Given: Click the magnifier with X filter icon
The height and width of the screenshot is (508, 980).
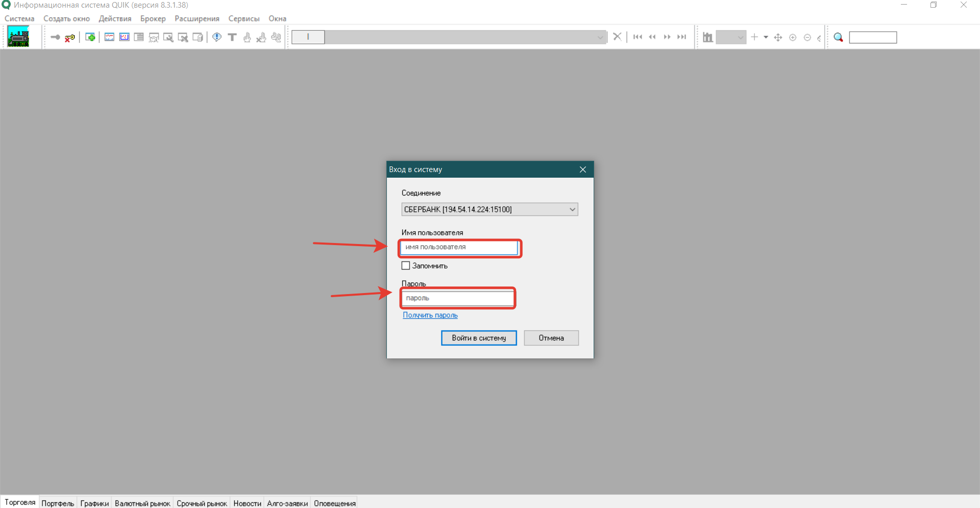Looking at the screenshot, I should click(x=183, y=37).
